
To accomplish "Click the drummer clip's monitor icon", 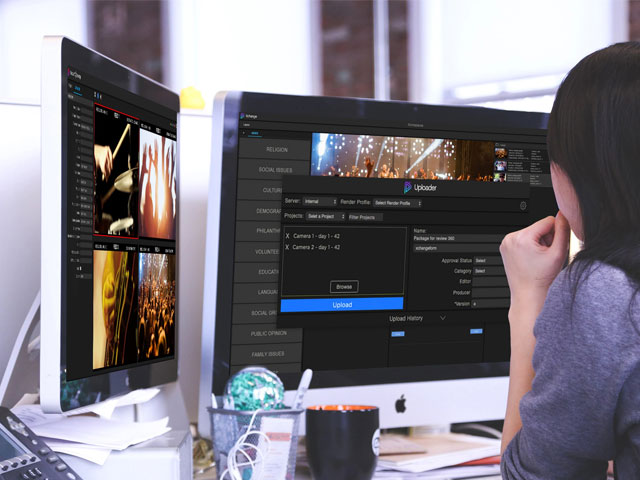I will click(117, 115).
